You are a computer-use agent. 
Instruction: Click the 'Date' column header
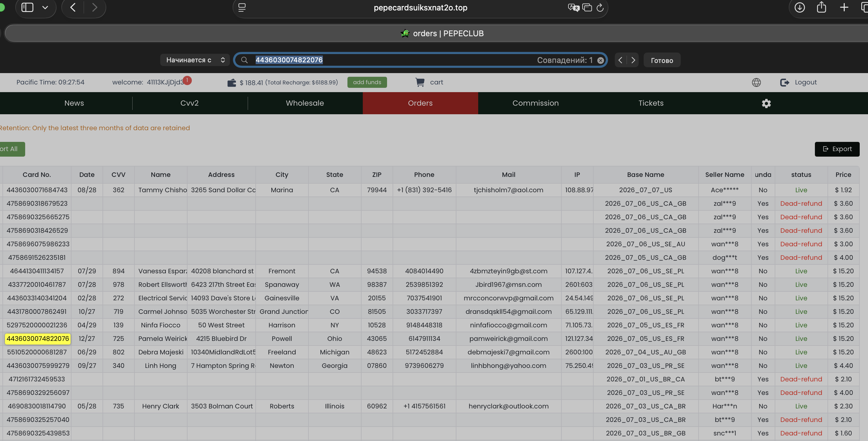(x=87, y=175)
